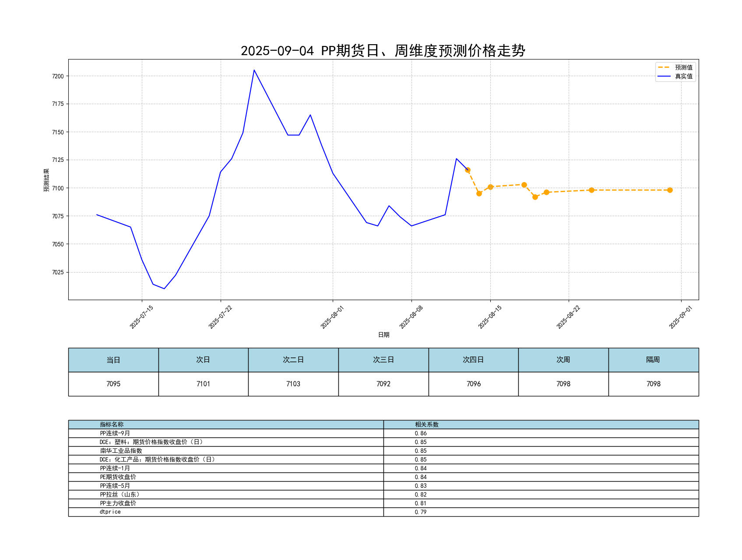Select the 7092 cell under 次三日
742x560 pixels.
[383, 384]
